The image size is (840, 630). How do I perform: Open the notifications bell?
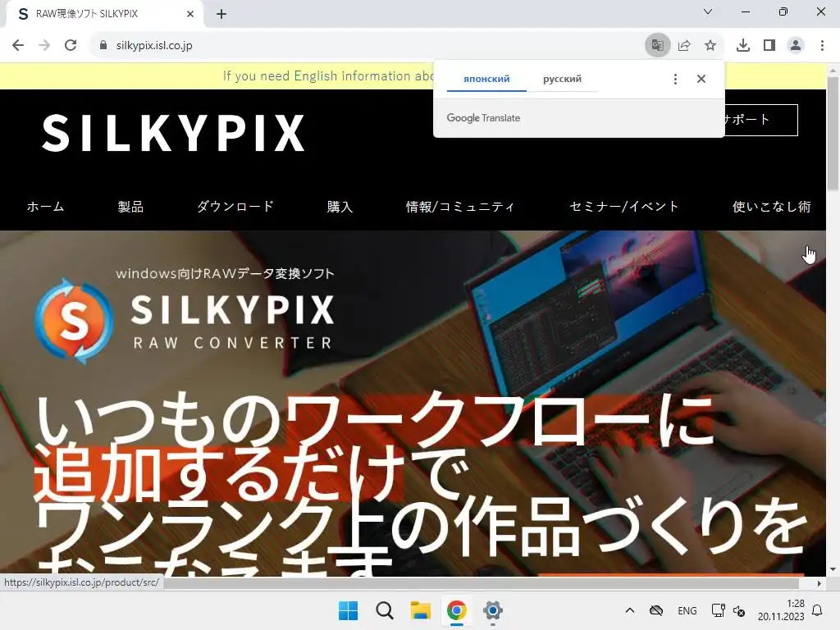click(818, 610)
